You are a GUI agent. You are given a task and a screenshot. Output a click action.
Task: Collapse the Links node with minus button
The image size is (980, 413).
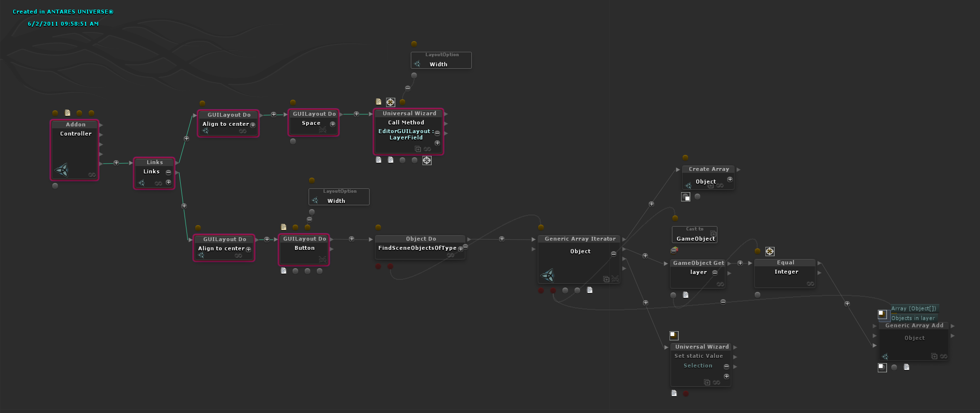[x=169, y=172]
